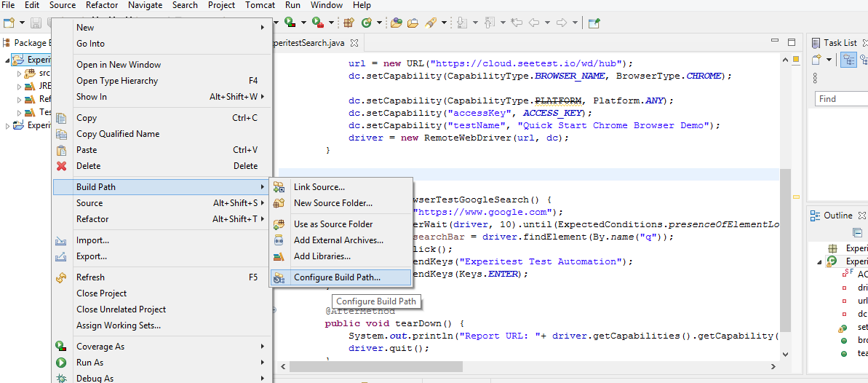Click the Forward navigation arrow icon

pyautogui.click(x=561, y=23)
